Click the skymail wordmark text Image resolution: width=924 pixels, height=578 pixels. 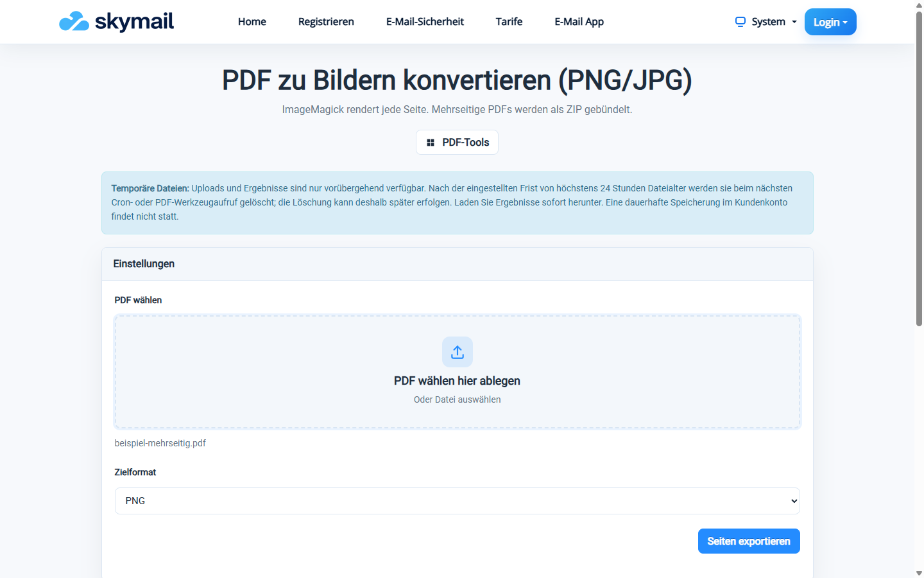(x=134, y=21)
